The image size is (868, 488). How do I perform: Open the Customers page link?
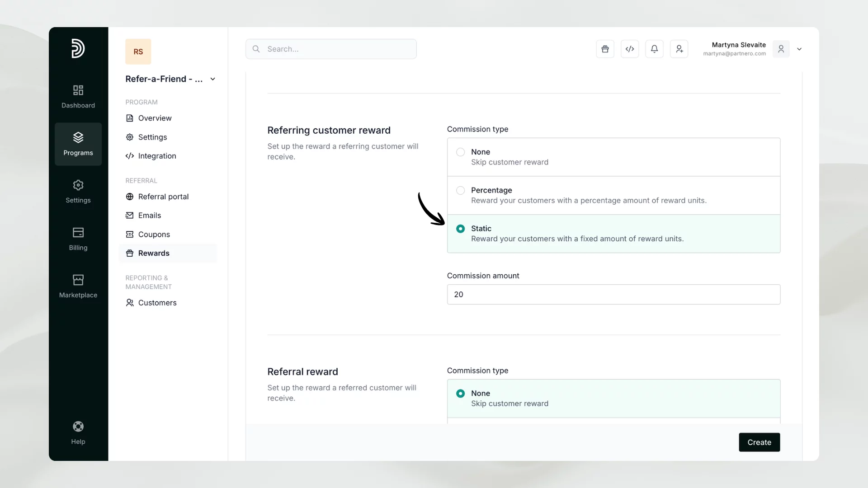(x=157, y=303)
